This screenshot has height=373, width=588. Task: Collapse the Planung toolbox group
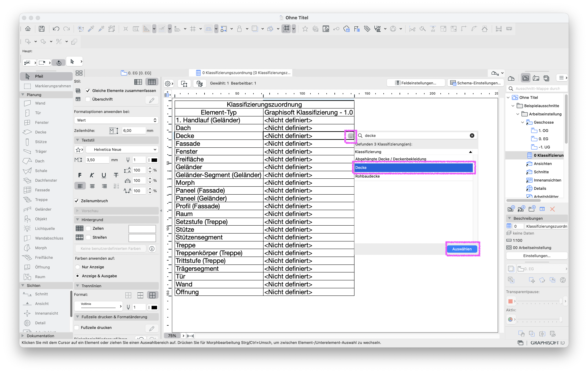coord(23,95)
